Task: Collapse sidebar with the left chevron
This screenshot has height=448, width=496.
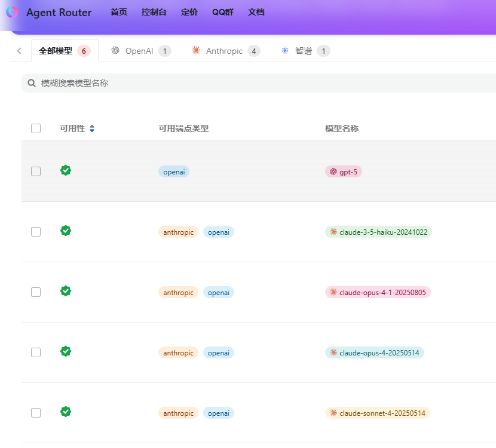Action: (x=19, y=51)
